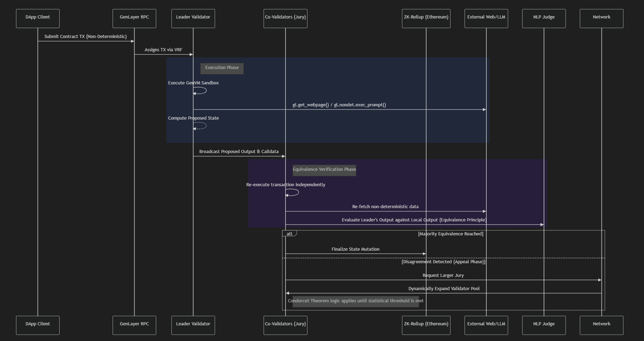Click the NLP Judge actor box
This screenshot has width=644, height=341.
click(x=544, y=18)
